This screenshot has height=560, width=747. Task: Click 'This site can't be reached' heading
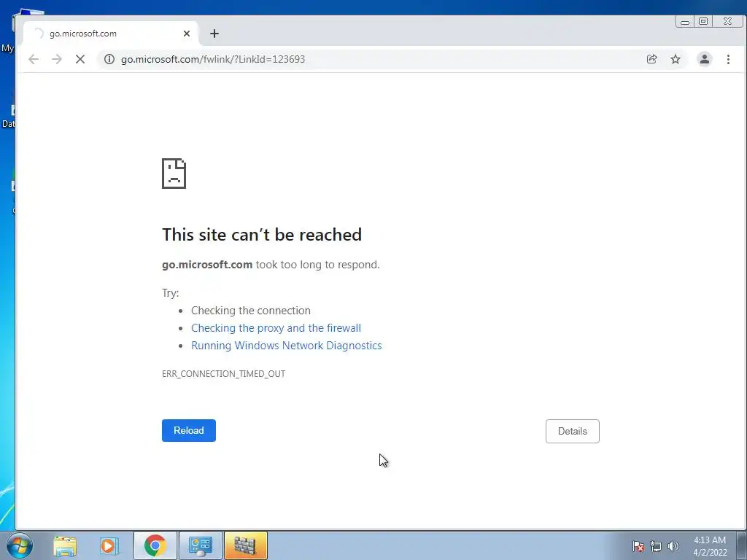point(262,235)
